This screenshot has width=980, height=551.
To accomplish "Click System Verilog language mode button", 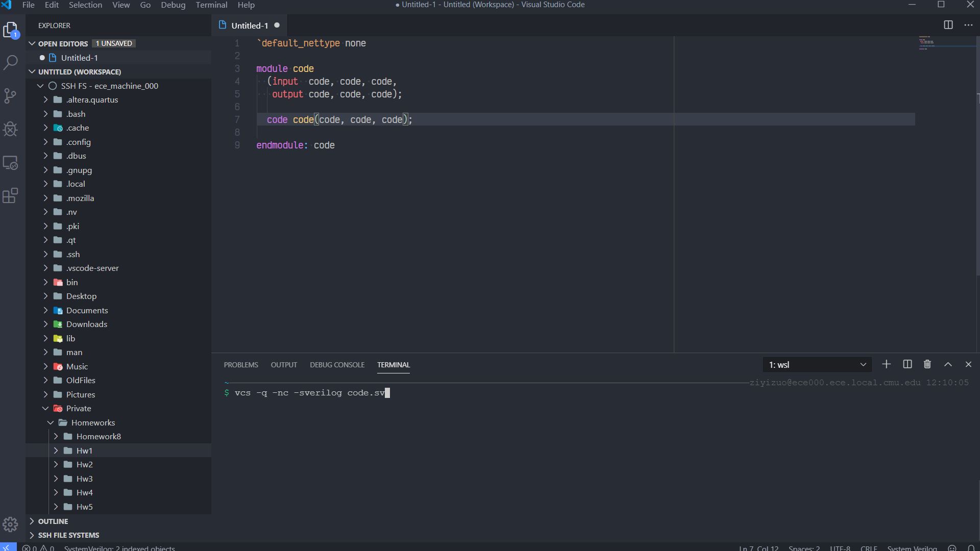I will (x=912, y=548).
